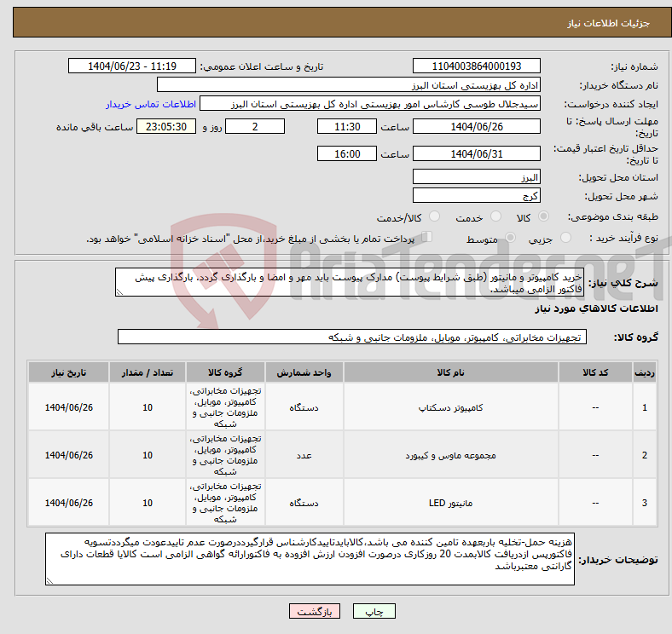Select the خدمت radio button

tap(495, 216)
